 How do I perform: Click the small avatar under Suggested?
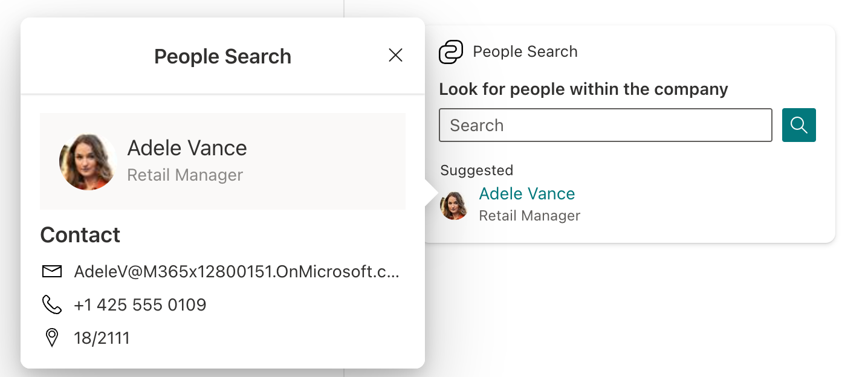(x=455, y=205)
